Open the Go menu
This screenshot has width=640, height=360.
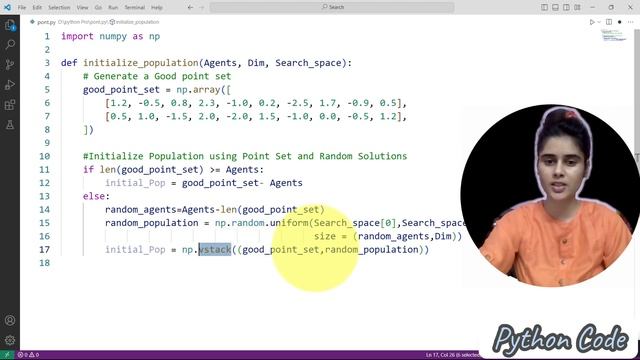tap(98, 7)
